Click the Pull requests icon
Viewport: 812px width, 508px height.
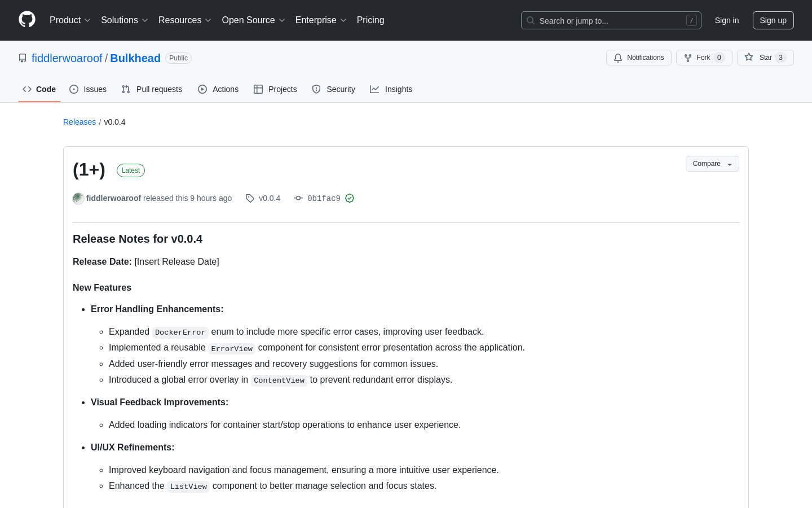(x=126, y=89)
